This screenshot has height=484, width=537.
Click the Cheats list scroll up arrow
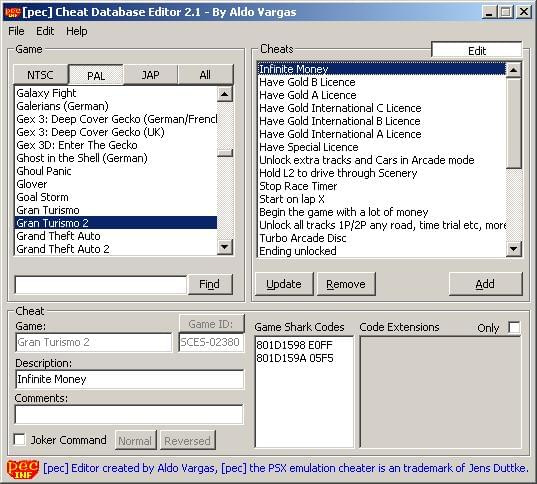[513, 70]
